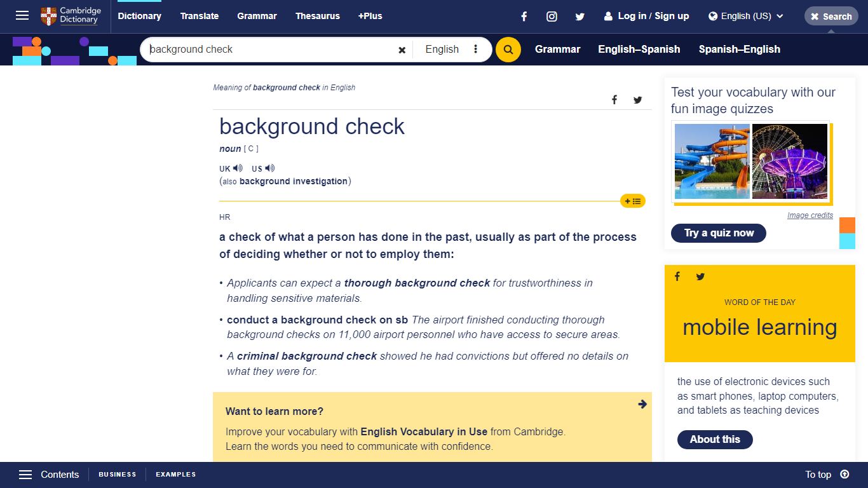The width and height of the screenshot is (868, 488).
Task: Open Cambridge Instagram page from header
Action: (x=552, y=17)
